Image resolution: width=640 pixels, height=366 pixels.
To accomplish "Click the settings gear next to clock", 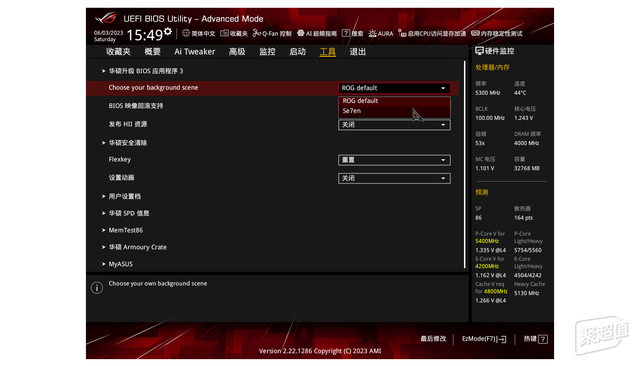I will pos(168,31).
